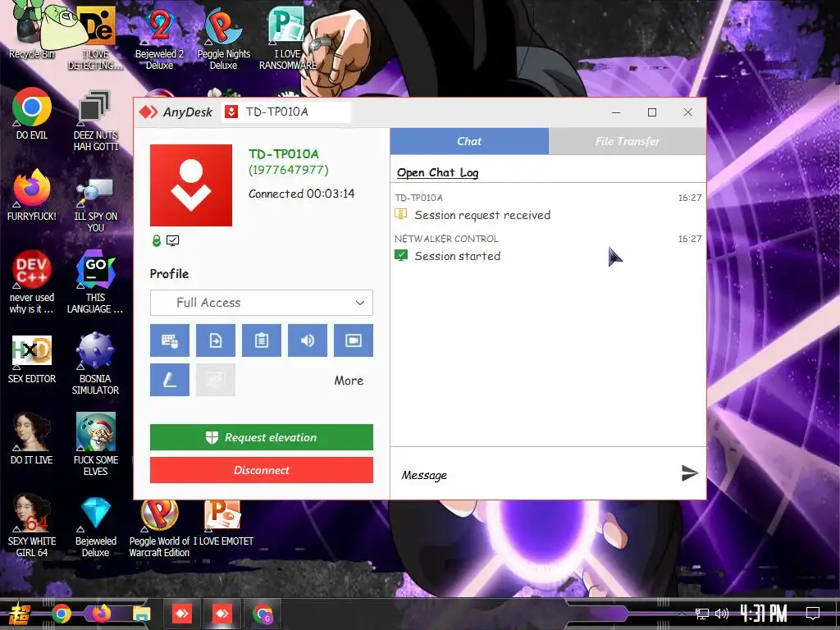Open the Start menu button on taskbar
The height and width of the screenshot is (630, 840).
coord(20,614)
